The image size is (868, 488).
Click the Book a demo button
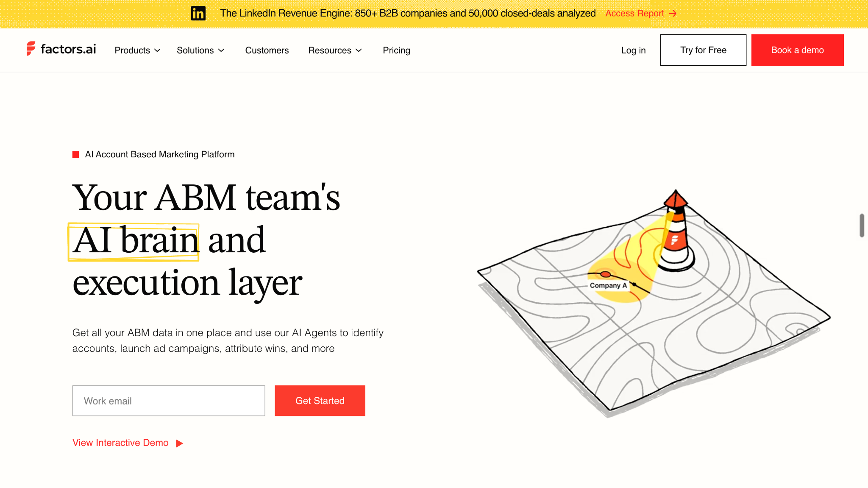pyautogui.click(x=797, y=50)
